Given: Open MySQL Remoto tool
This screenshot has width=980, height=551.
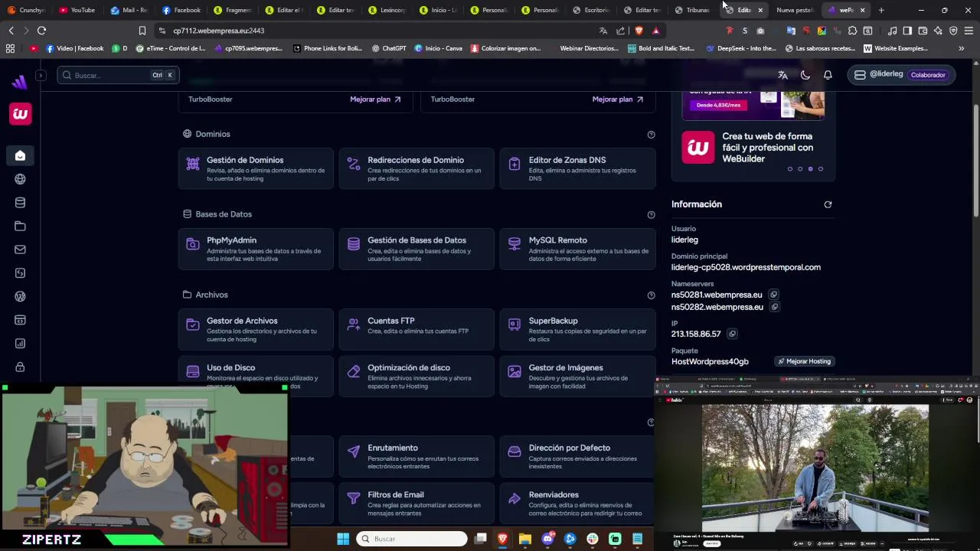Looking at the screenshot, I should pyautogui.click(x=578, y=249).
